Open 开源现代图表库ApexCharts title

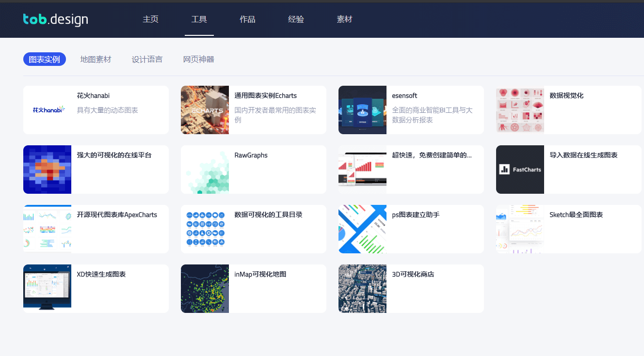point(117,215)
